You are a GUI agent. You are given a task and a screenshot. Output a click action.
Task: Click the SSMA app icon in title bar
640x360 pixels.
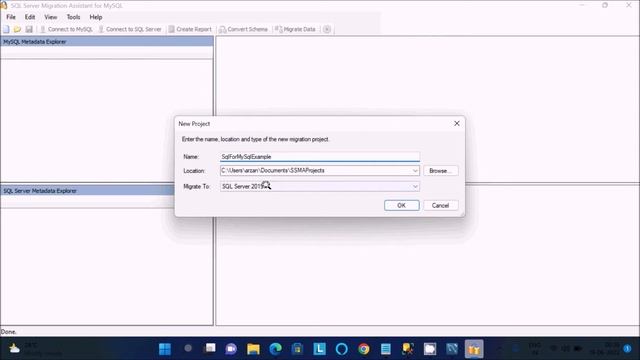point(4,5)
